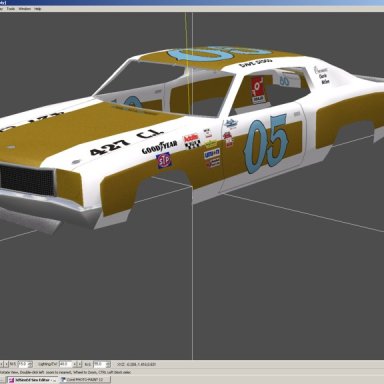Select the blue 05 number on the car door

[x=266, y=143]
